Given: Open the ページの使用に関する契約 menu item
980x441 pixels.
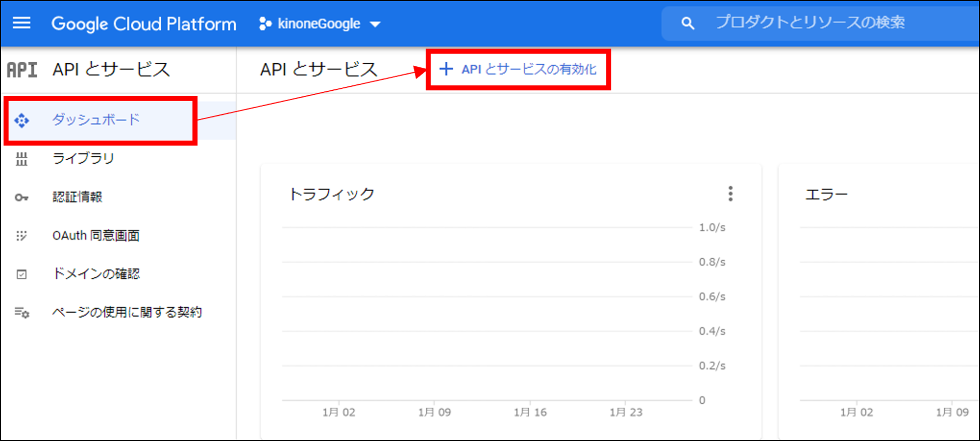Looking at the screenshot, I should tap(118, 312).
